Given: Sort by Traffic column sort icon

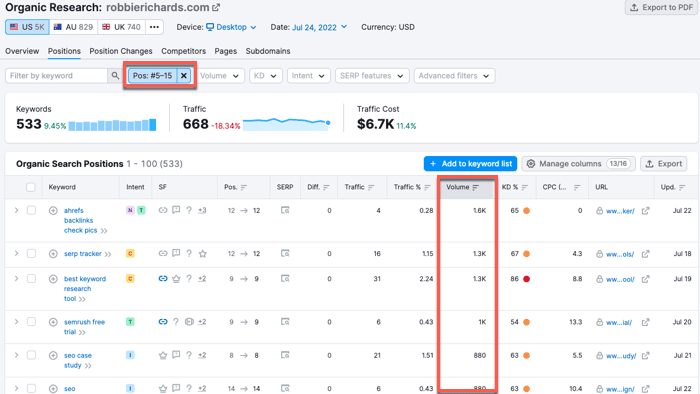Looking at the screenshot, I should (371, 187).
